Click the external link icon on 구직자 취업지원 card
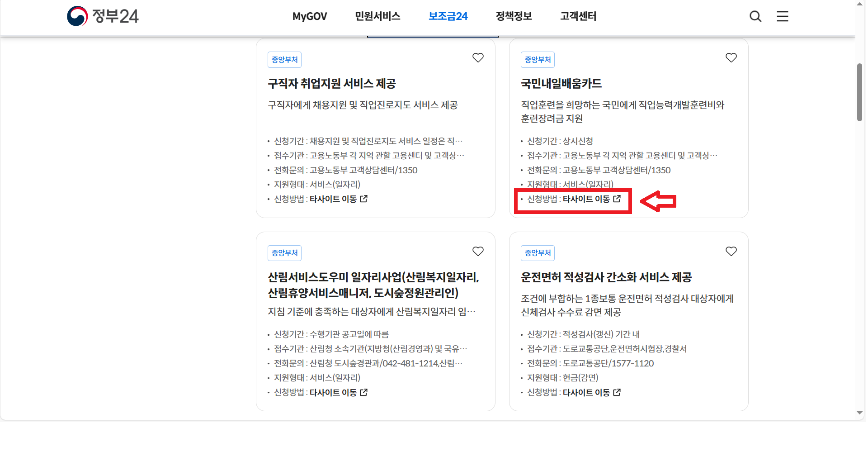868x466 pixels. pyautogui.click(x=364, y=199)
